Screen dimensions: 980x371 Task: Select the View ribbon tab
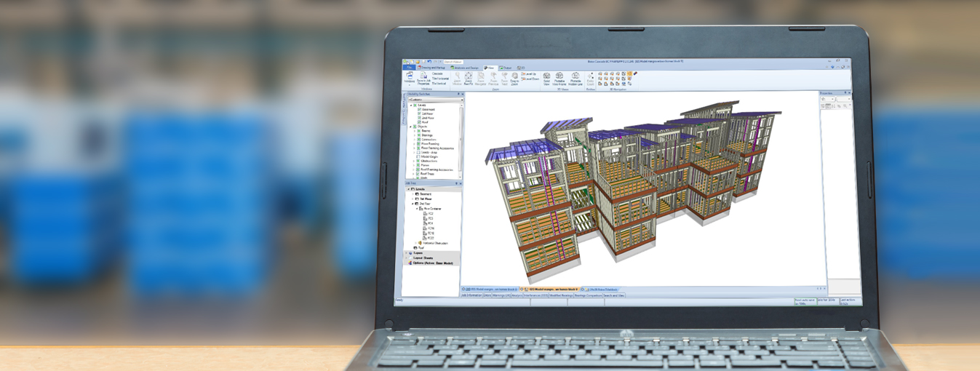pyautogui.click(x=490, y=68)
